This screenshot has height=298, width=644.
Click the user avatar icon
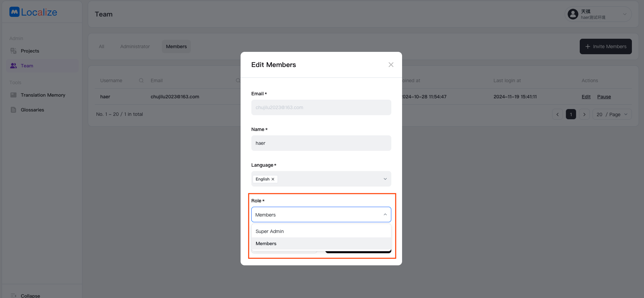573,14
